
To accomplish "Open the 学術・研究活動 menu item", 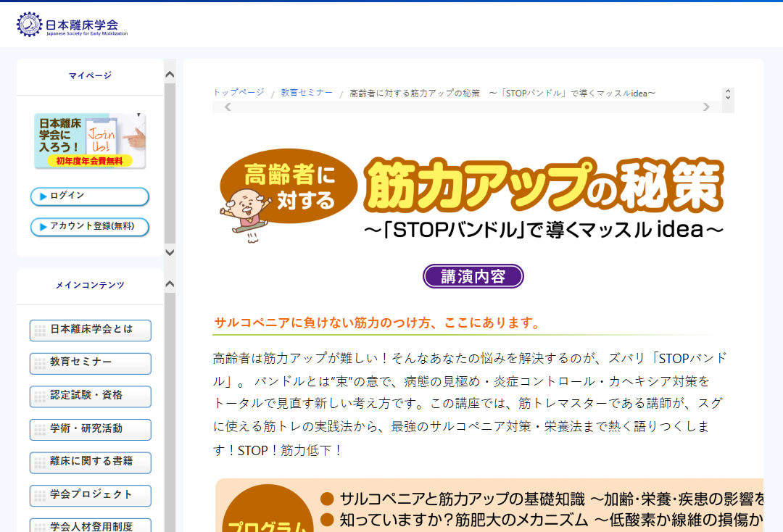I will coord(91,429).
